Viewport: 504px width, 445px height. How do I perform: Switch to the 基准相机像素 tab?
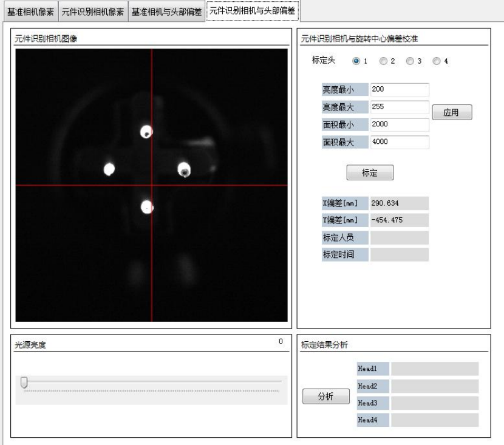(30, 12)
